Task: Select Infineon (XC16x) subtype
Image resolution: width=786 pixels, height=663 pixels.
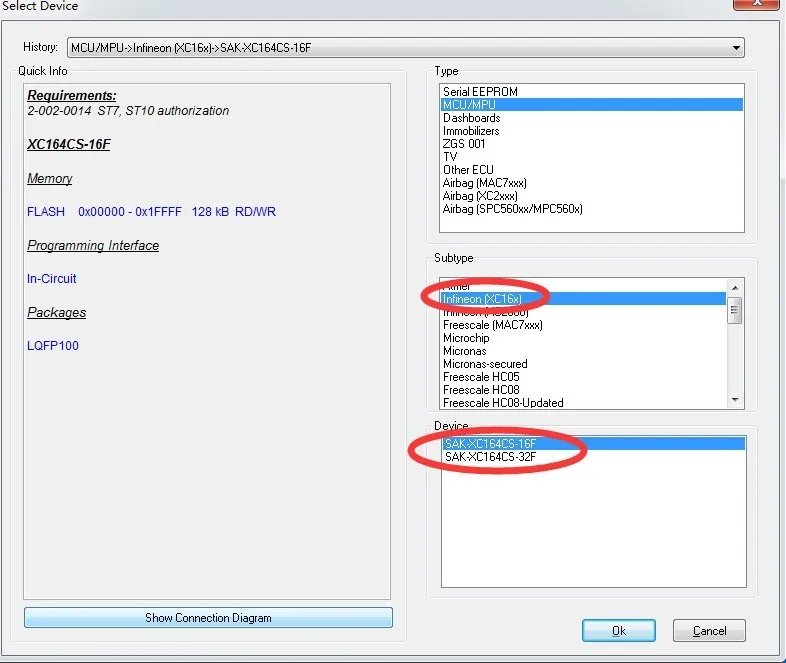Action: 583,299
